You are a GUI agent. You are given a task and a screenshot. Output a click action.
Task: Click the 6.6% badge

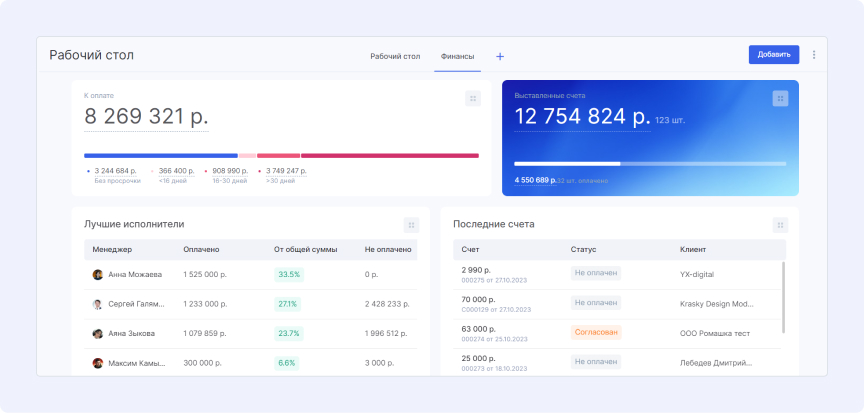coord(287,363)
